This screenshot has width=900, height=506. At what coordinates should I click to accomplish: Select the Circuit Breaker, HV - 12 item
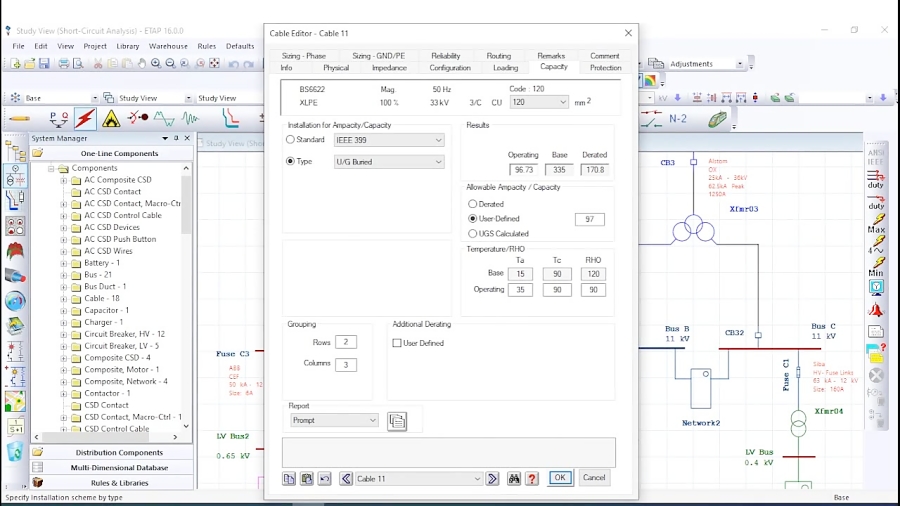125,334
